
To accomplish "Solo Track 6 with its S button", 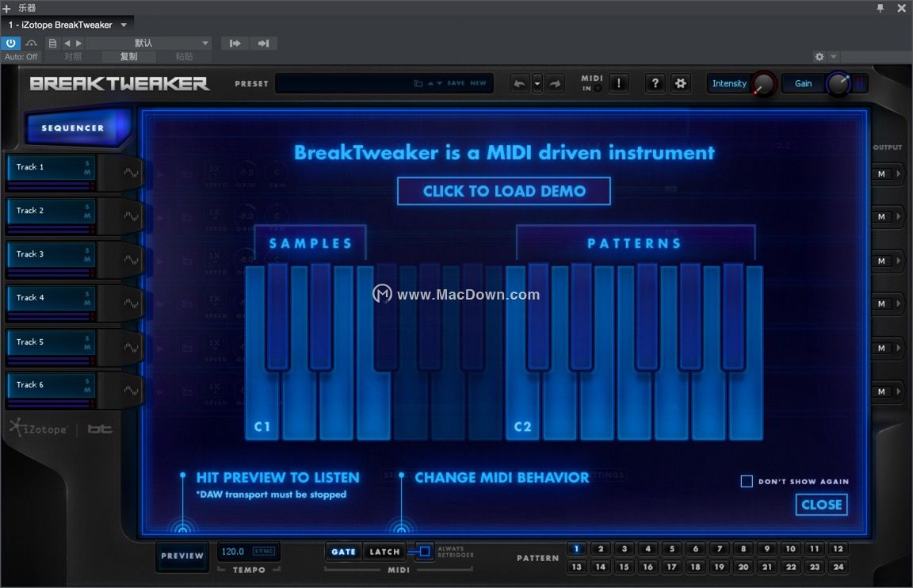I will [x=87, y=381].
